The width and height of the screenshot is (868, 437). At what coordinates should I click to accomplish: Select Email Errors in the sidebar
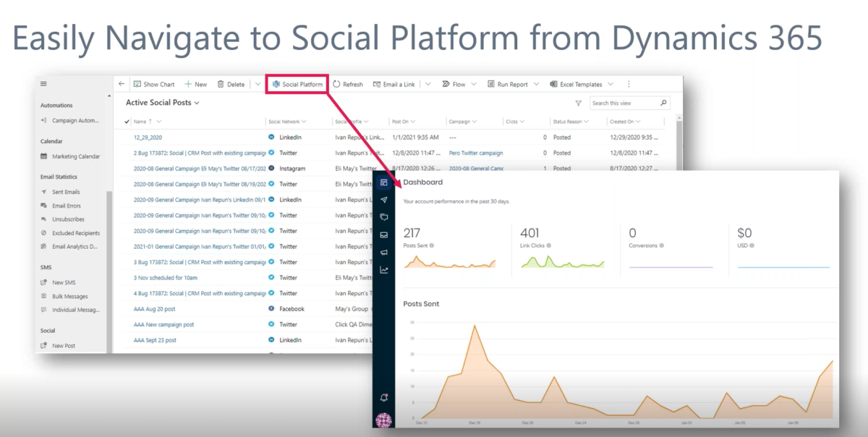click(61, 205)
